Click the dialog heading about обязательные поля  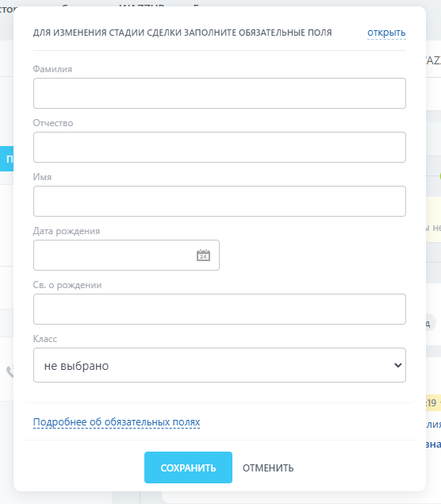point(182,33)
